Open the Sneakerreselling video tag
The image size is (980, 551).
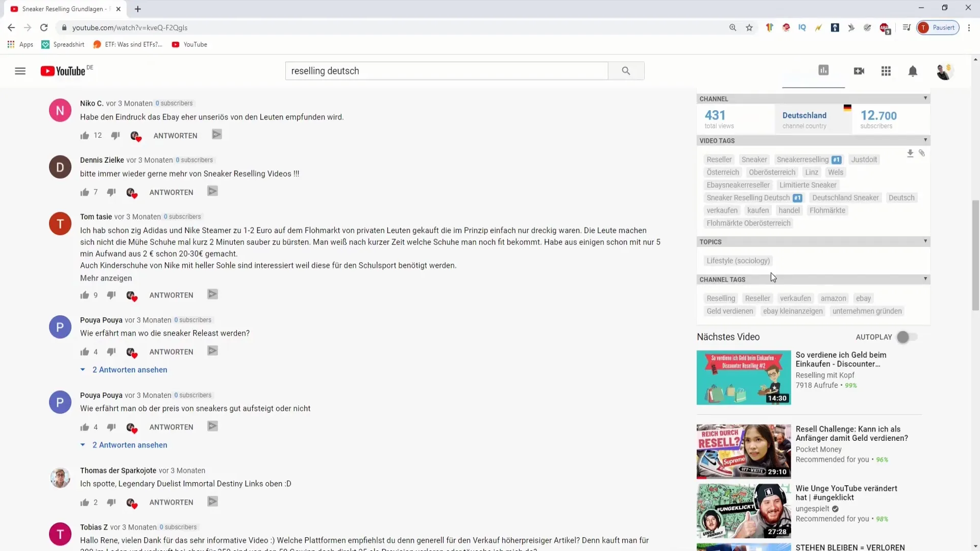click(802, 160)
